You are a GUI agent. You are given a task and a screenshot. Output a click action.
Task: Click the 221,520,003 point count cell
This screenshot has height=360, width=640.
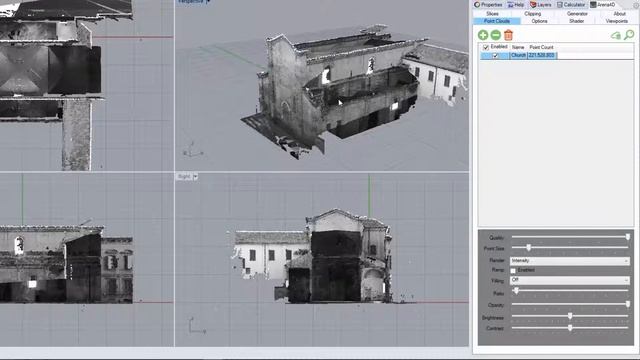(x=542, y=55)
